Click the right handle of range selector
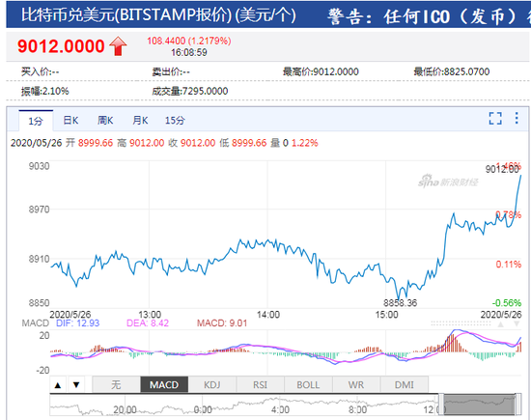 [x=517, y=405]
